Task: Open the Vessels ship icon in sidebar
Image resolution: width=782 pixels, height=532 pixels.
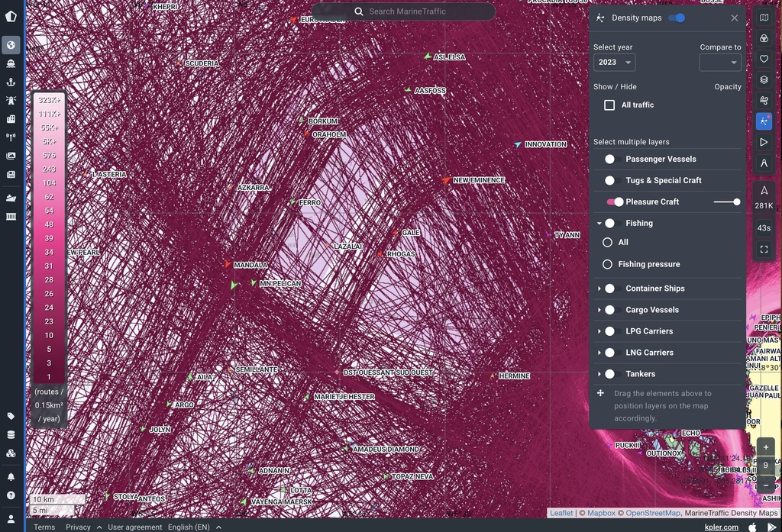Action: [11, 64]
